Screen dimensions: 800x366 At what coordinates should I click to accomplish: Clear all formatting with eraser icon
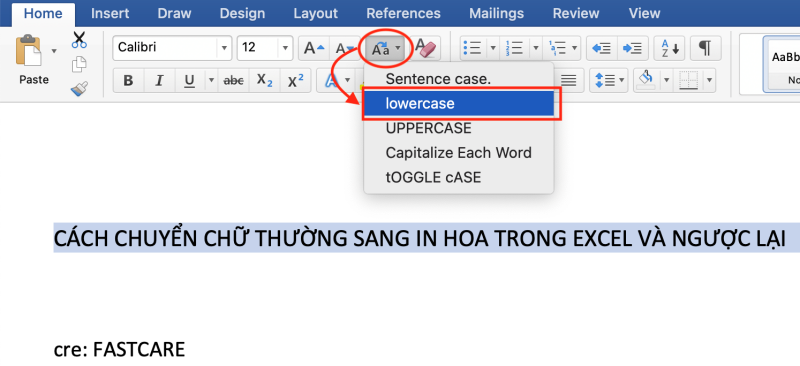[426, 48]
